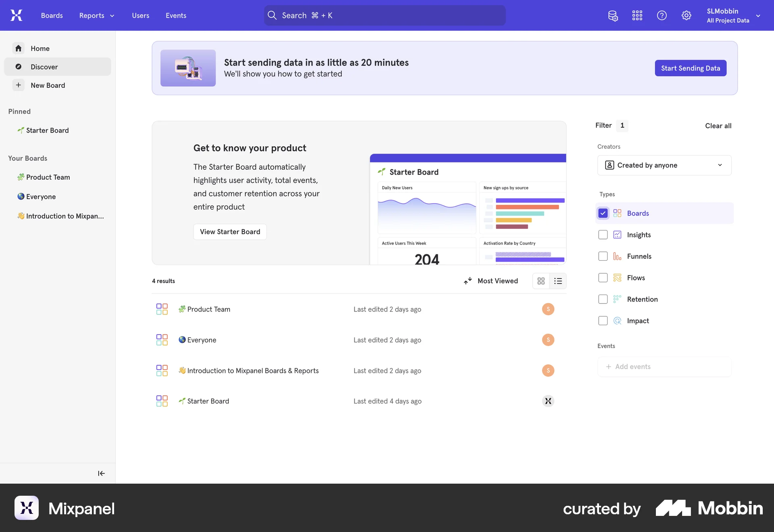Open the Most Viewed sort dropdown
Screen dimensions: 774x532
491,281
